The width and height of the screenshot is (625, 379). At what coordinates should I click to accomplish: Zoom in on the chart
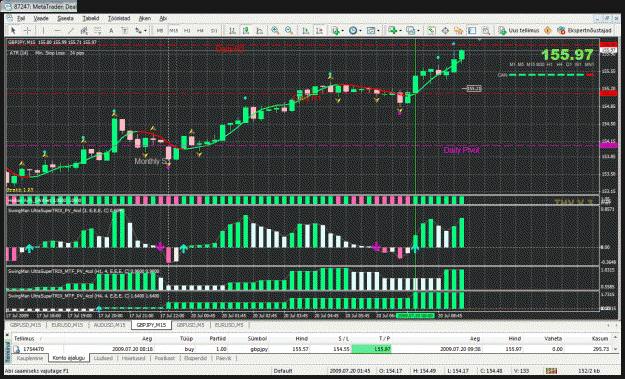click(x=275, y=30)
